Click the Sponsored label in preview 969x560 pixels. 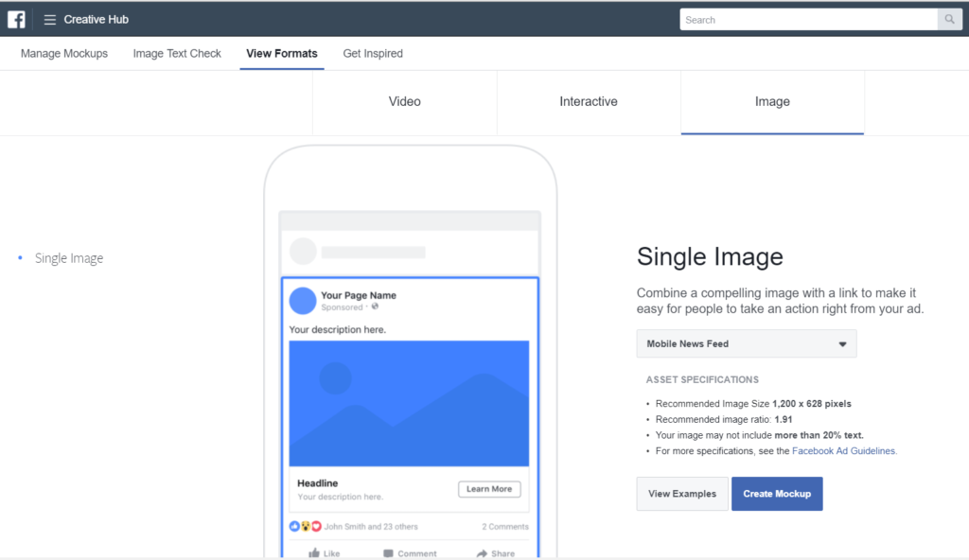click(x=342, y=307)
